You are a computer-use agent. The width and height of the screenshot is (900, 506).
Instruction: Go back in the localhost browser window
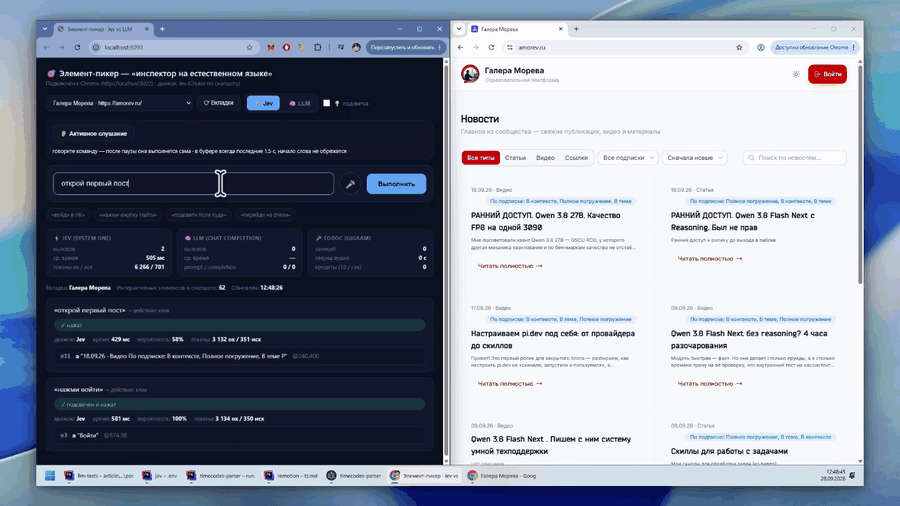coord(46,48)
